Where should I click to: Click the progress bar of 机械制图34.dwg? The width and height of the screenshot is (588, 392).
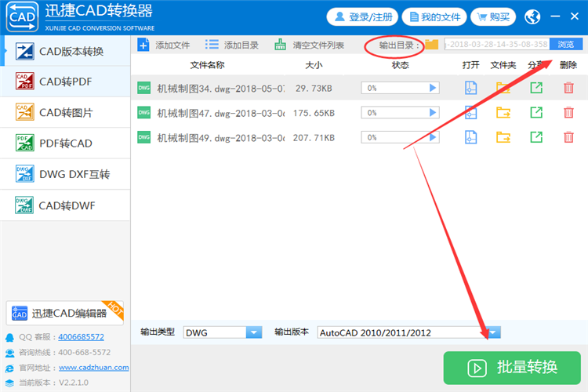pyautogui.click(x=400, y=88)
